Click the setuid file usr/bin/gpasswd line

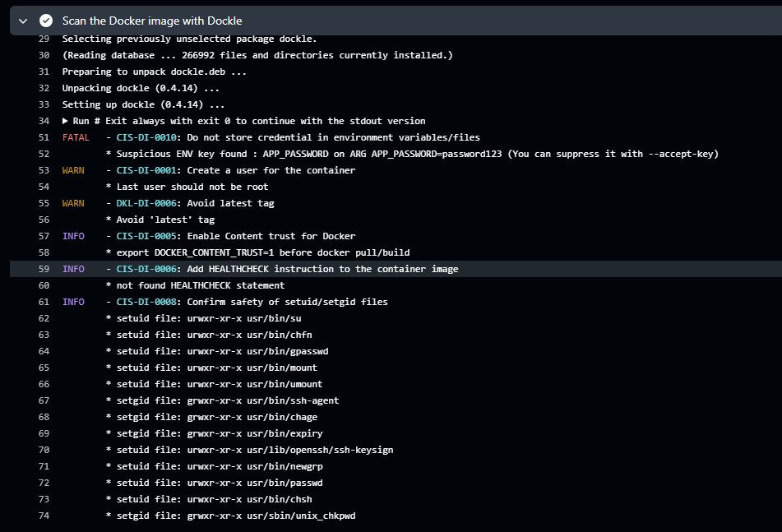tap(217, 351)
